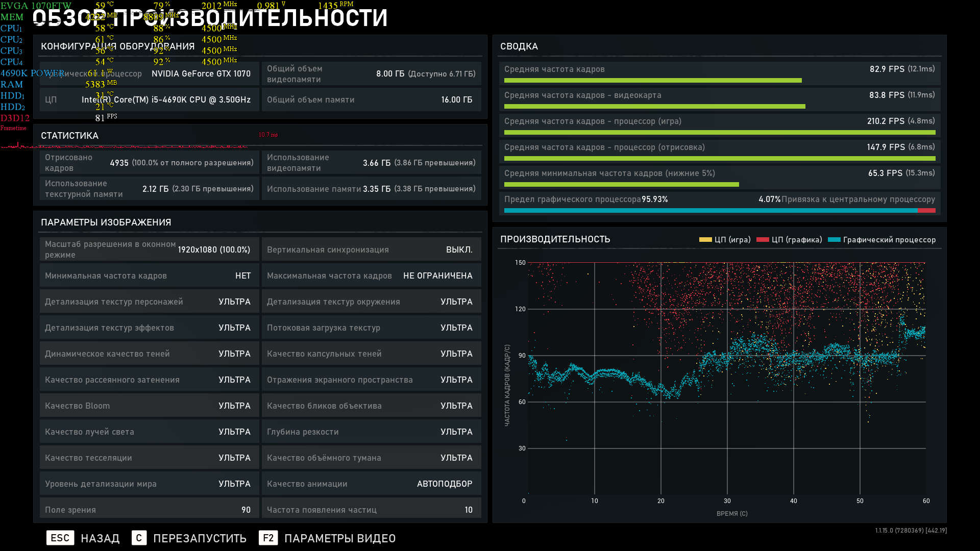Open ПАРАМЕТРЫ ВИДЕО video settings
This screenshot has width=980, height=551.
pyautogui.click(x=339, y=538)
